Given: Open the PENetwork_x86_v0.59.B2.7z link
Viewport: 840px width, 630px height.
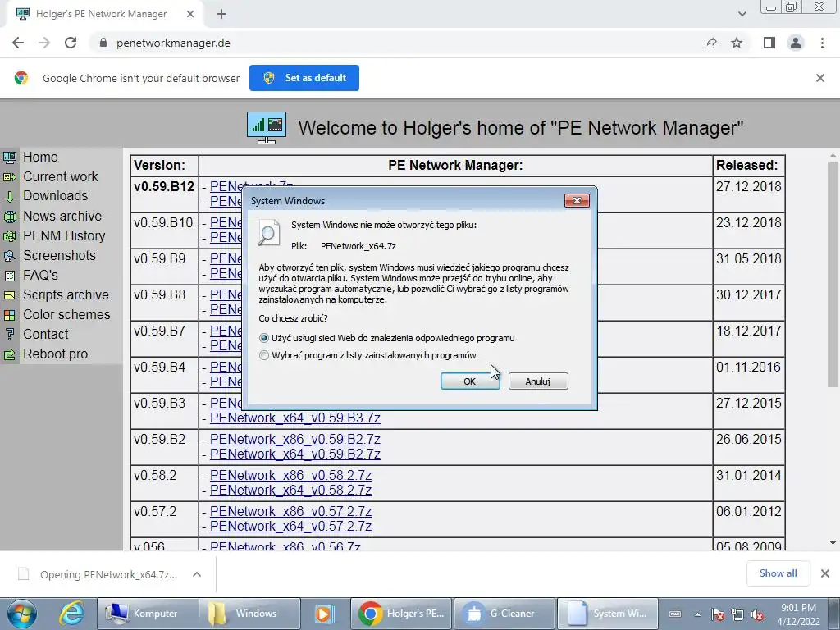Looking at the screenshot, I should [295, 440].
